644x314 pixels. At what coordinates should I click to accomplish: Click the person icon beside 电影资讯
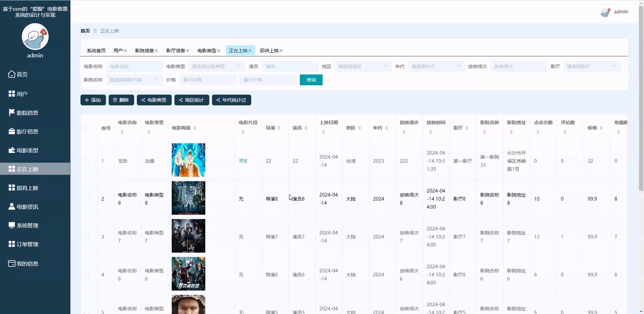[11, 206]
